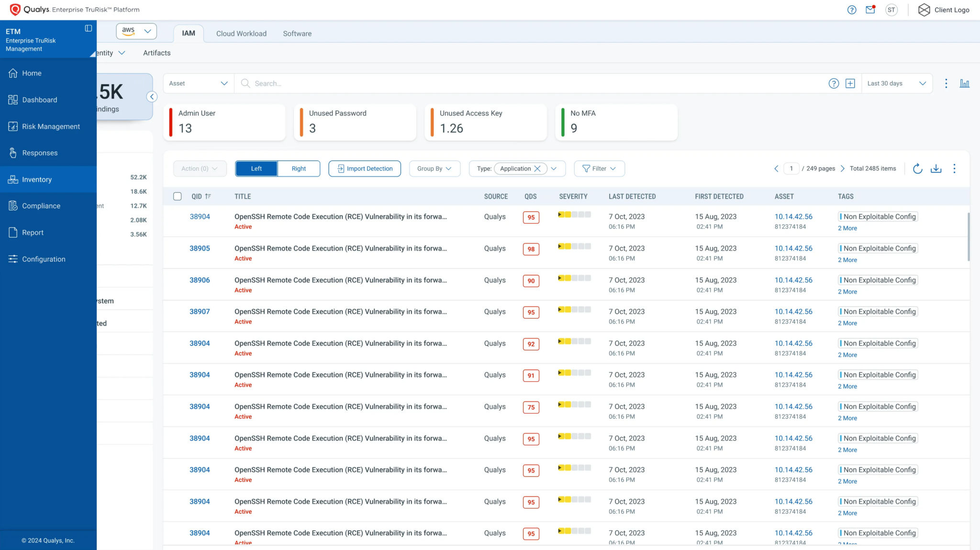Viewport: 980px width, 550px height.
Task: Open the Dashboard from the sidebar
Action: tap(40, 99)
